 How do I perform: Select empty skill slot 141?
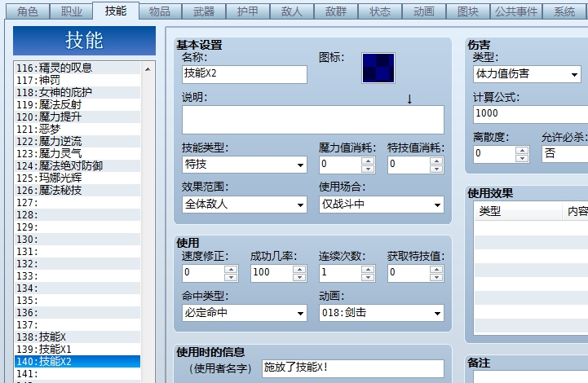77,374
